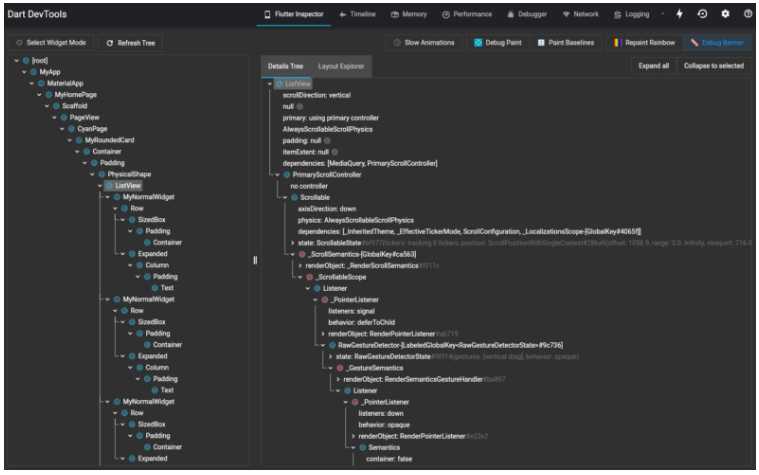759x475 pixels.
Task: Select the 'axisDirection: down' row
Action: coord(327,209)
